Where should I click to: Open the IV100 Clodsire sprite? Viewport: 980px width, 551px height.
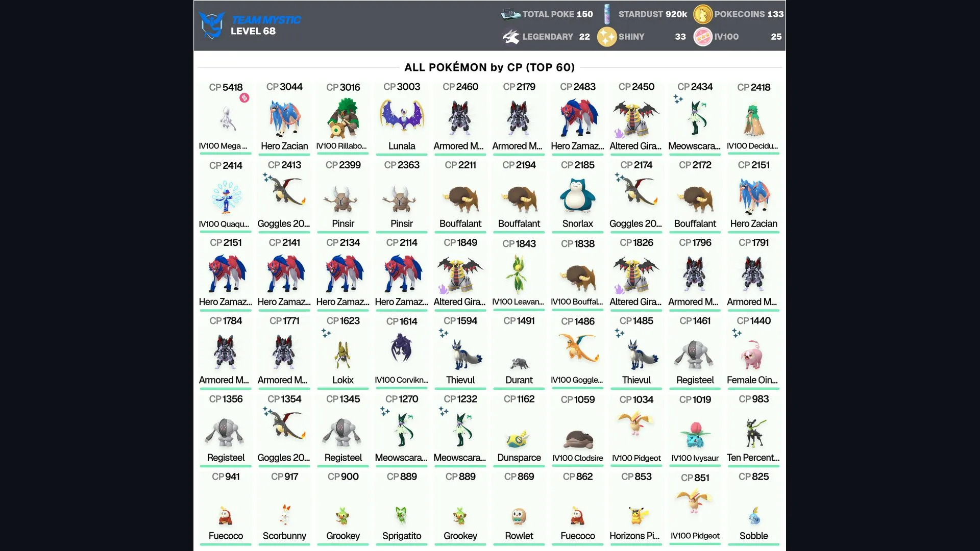[x=578, y=439]
